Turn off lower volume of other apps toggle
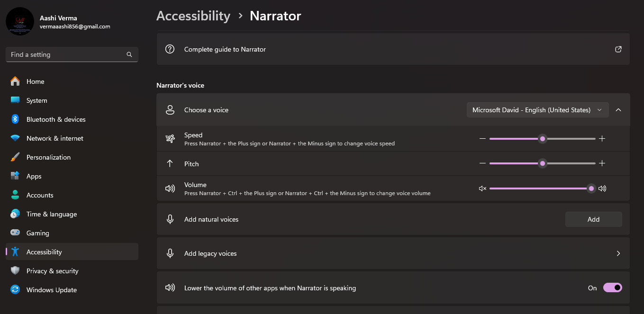Viewport: 644px width, 314px height. coord(612,287)
